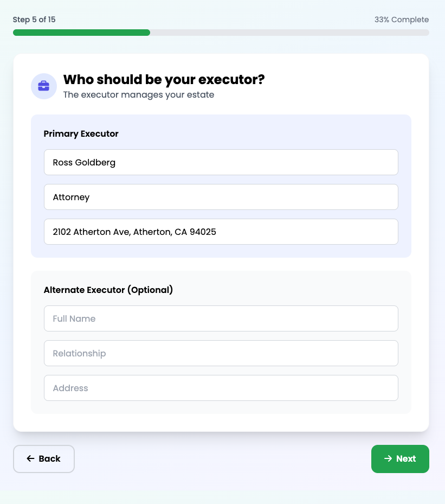Click blank space below alternate Address field
The width and height of the screenshot is (445, 504).
click(x=221, y=407)
